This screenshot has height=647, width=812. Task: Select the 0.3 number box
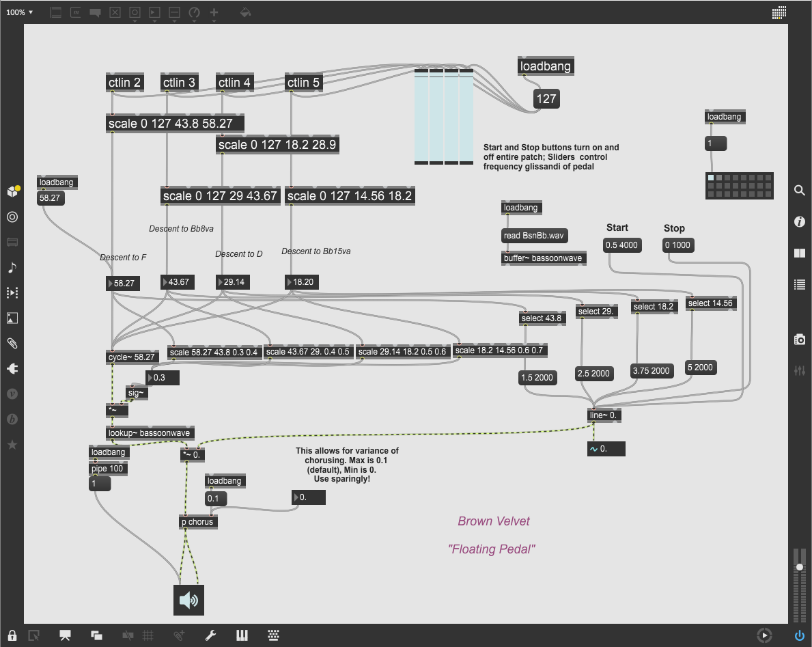click(x=163, y=378)
